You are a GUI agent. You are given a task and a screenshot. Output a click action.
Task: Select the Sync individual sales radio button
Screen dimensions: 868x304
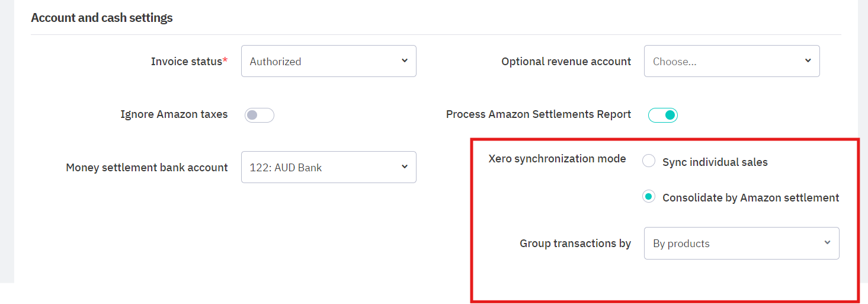point(649,161)
